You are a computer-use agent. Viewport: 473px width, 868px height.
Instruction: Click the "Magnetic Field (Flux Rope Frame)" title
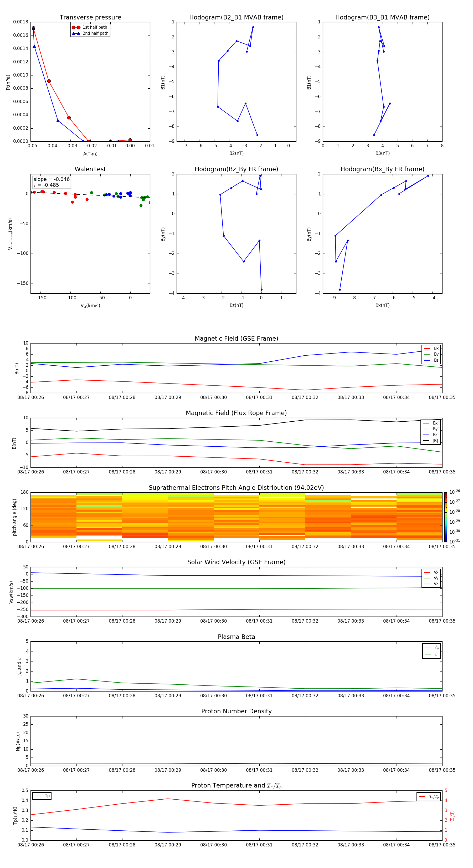tap(236, 413)
